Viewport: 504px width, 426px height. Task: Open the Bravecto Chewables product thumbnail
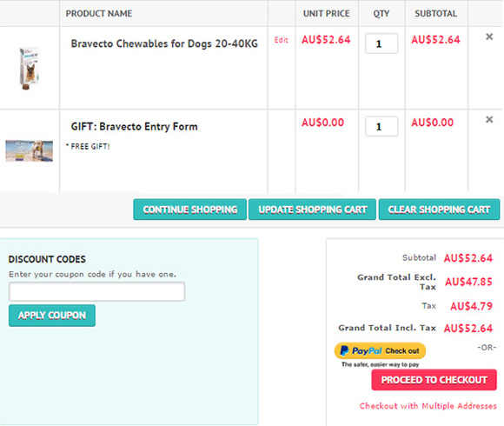tap(29, 68)
